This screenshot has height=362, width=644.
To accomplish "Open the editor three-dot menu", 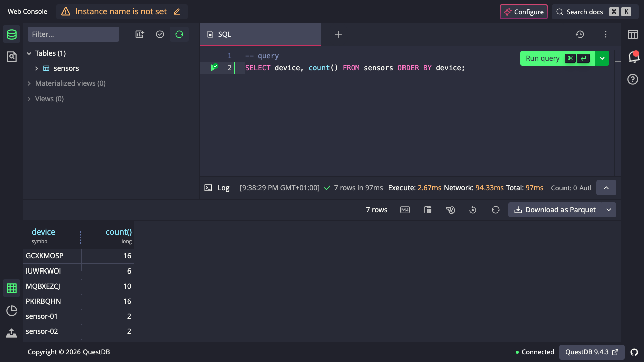I will pos(606,34).
